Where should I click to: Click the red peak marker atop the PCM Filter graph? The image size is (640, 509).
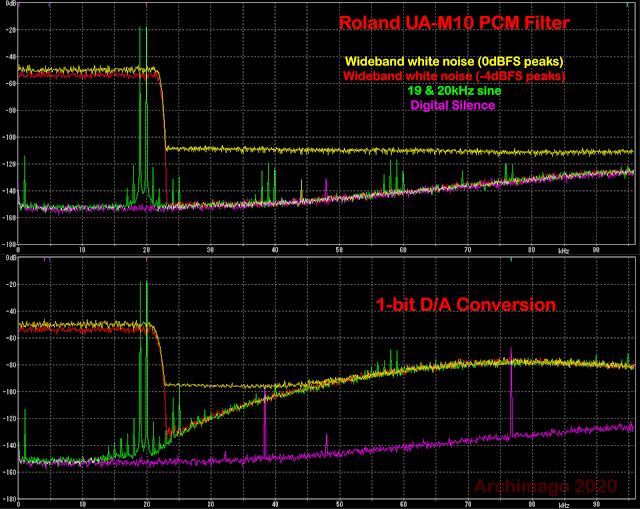(x=146, y=5)
